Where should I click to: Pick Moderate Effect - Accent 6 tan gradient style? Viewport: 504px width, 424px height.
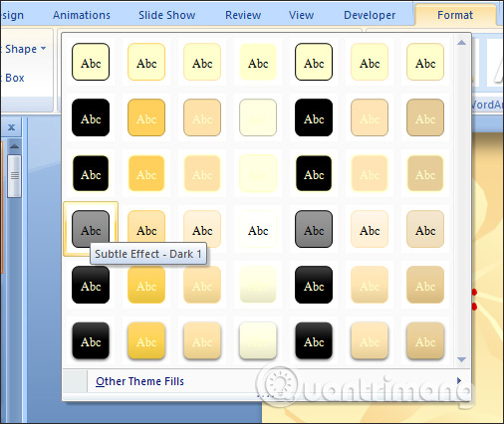pyautogui.click(x=425, y=285)
